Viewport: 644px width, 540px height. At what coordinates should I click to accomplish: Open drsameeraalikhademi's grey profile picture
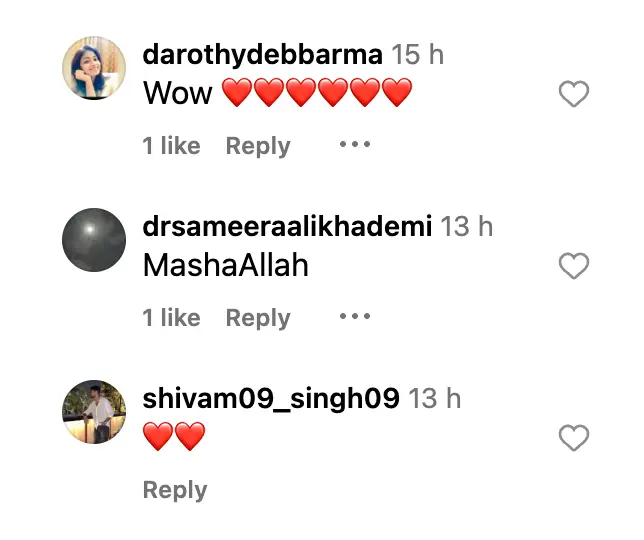pos(94,240)
